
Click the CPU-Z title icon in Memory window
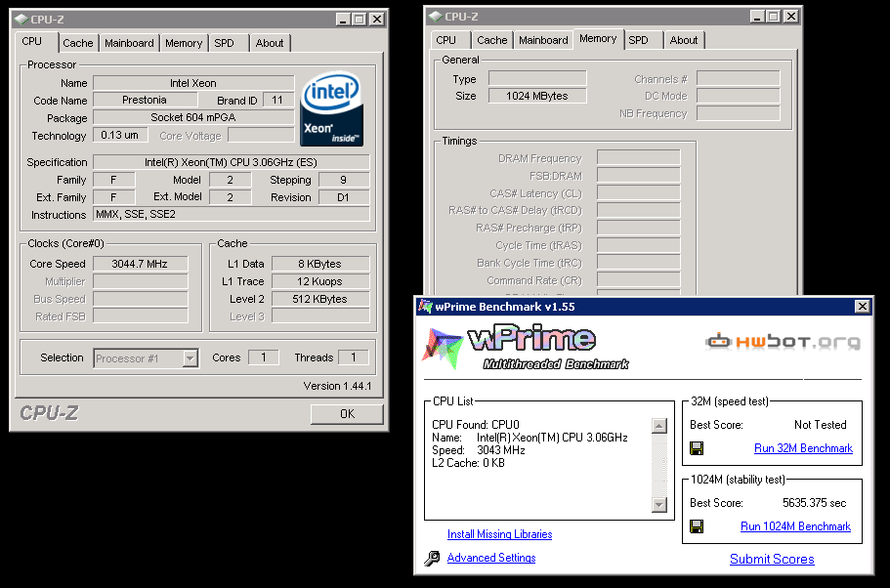point(436,17)
